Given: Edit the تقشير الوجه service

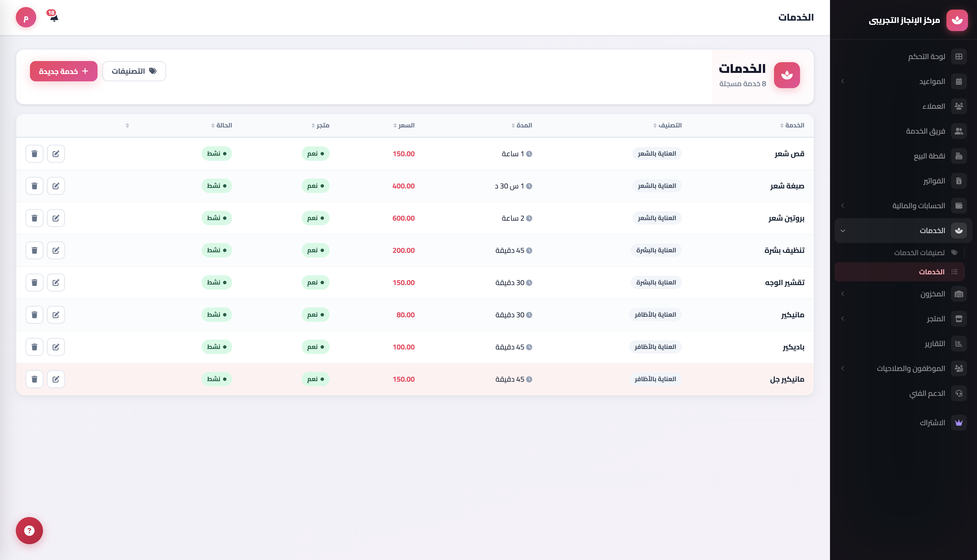Looking at the screenshot, I should [x=56, y=283].
